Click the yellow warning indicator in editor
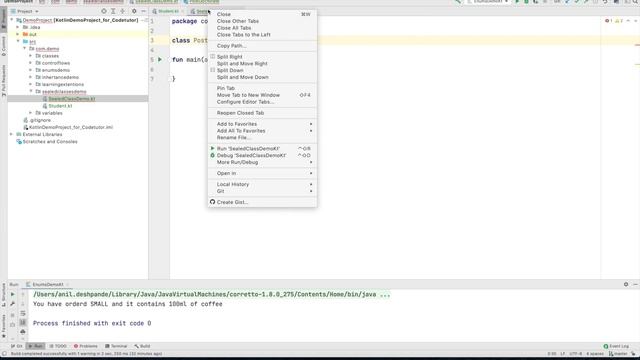The height and width of the screenshot is (360, 640). click(619, 21)
